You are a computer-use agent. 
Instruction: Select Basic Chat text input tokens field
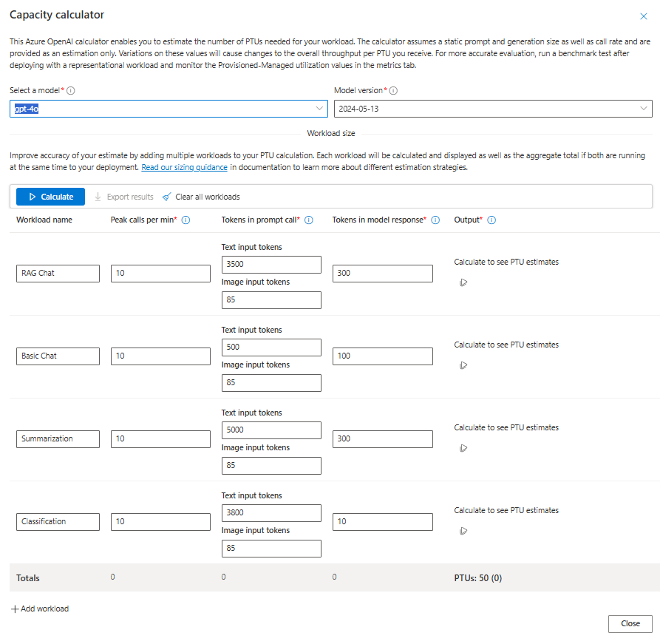tap(271, 348)
